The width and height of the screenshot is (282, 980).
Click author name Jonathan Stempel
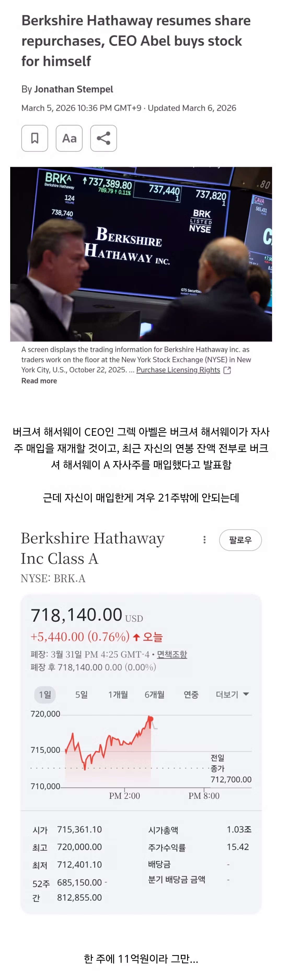pos(73,89)
